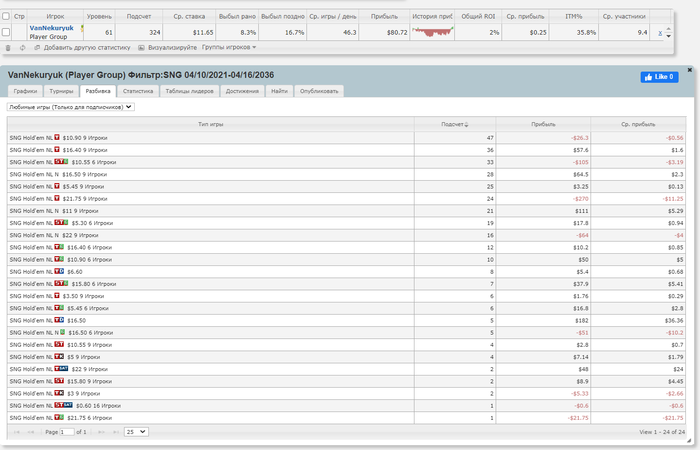Close the VanNekuryuk breakdown panel
Screen dimensions: 700x450
coord(689,70)
